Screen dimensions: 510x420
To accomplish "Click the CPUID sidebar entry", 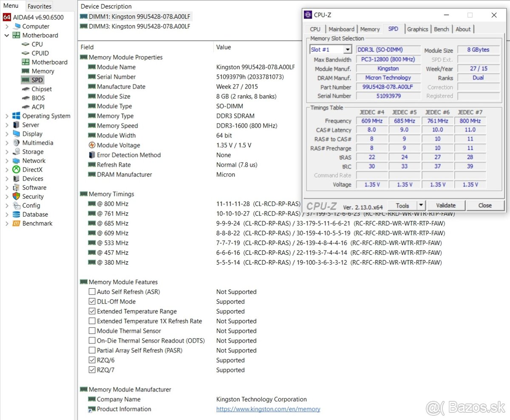I will point(40,53).
